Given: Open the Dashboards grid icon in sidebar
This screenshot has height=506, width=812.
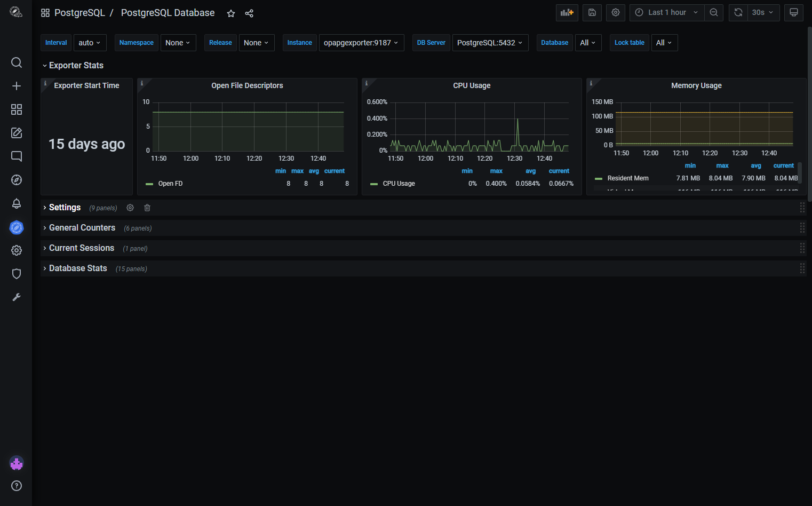Looking at the screenshot, I should [17, 109].
